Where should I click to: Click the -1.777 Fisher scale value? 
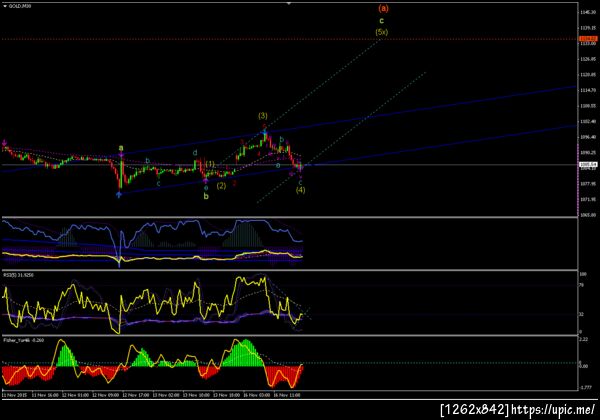point(586,388)
